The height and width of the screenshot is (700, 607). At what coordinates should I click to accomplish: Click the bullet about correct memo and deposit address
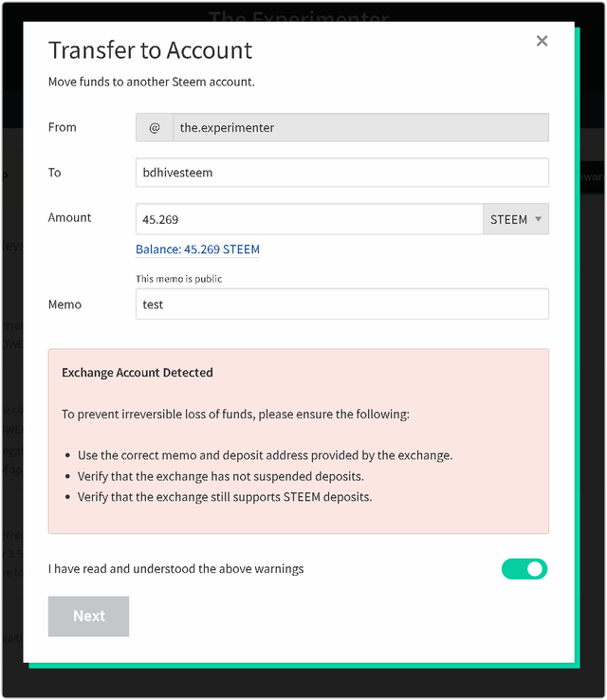pyautogui.click(x=266, y=455)
